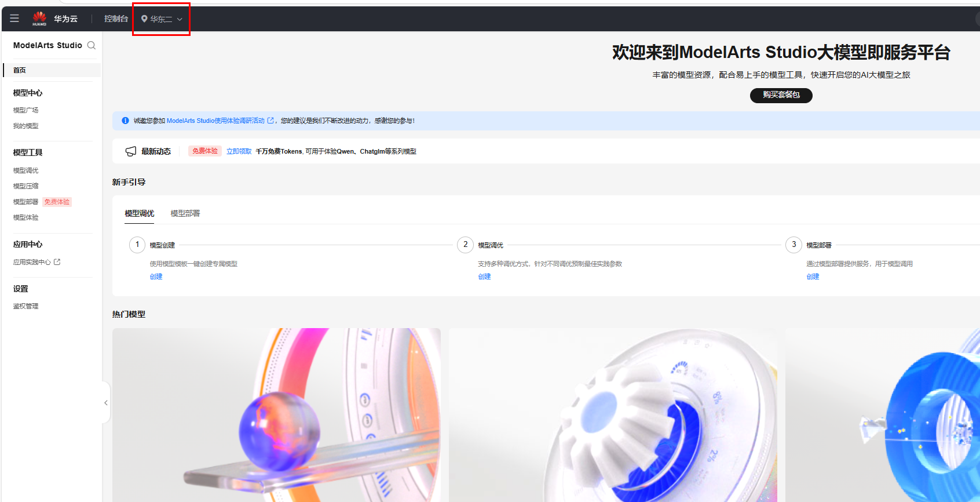Click the search icon beside ModelArts Studio
The width and height of the screenshot is (980, 502).
tap(92, 45)
